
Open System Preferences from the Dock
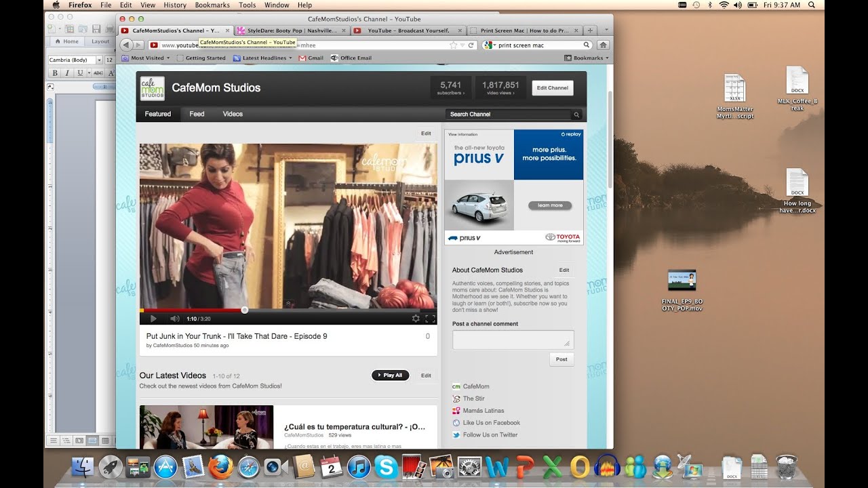[x=469, y=467]
